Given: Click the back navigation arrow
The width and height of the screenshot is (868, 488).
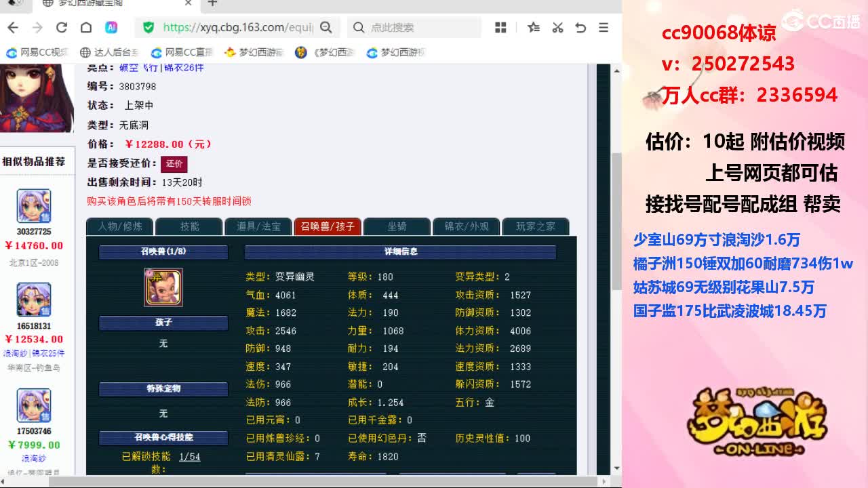Looking at the screenshot, I should (12, 28).
